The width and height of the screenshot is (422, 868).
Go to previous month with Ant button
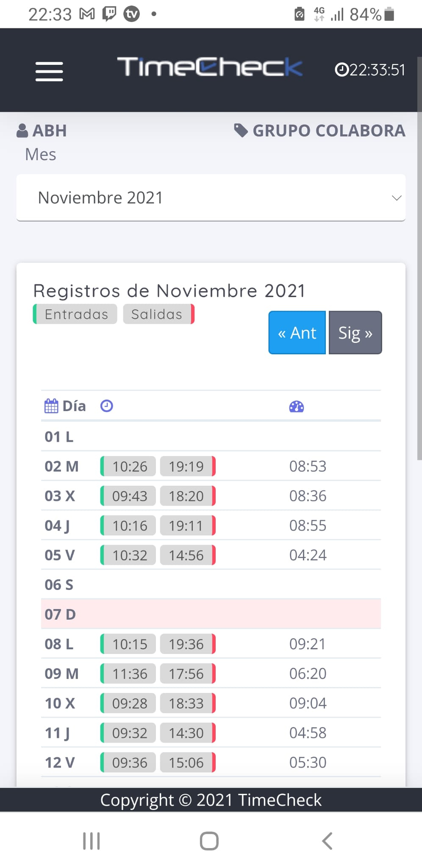tap(297, 333)
